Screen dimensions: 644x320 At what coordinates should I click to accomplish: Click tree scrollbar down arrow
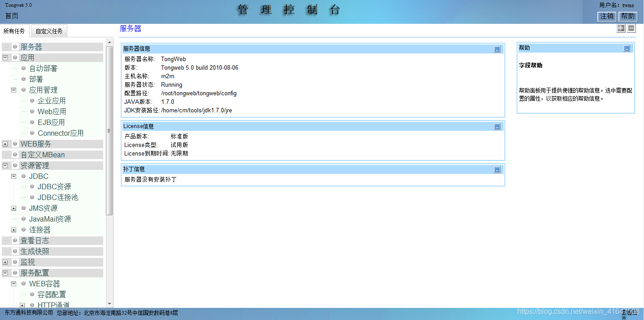(x=110, y=304)
